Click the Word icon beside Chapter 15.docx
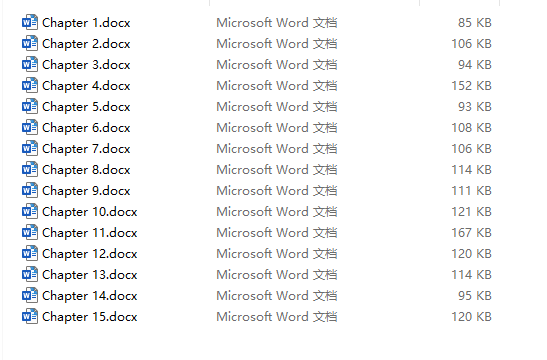This screenshot has width=547, height=360. [30, 316]
